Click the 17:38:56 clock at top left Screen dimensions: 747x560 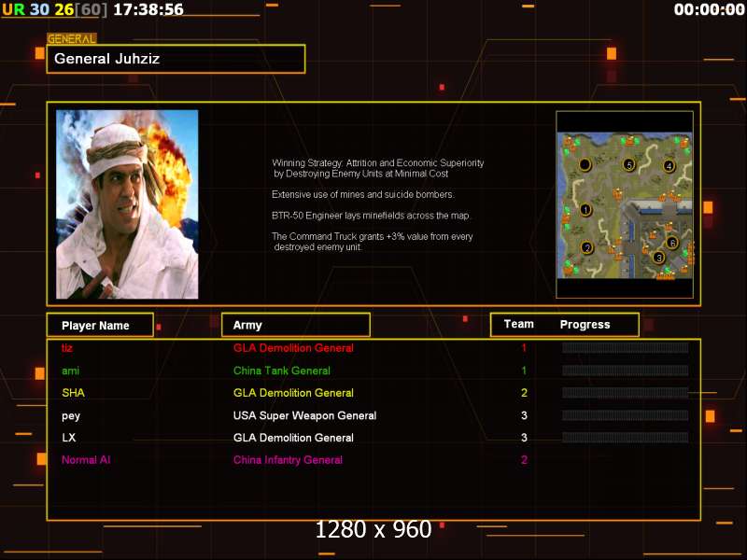pos(148,9)
